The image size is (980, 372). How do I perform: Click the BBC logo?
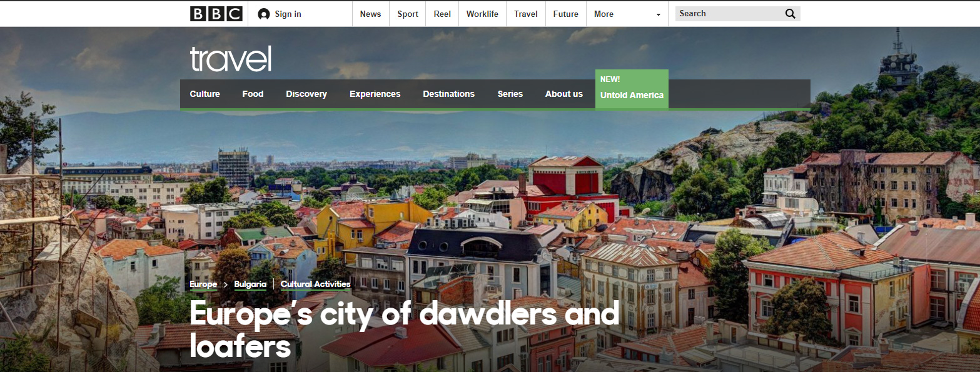click(216, 14)
